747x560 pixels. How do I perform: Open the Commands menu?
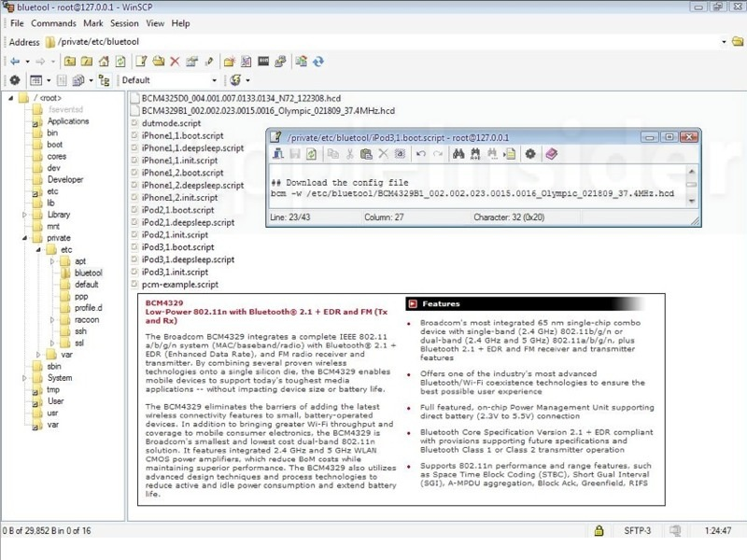click(x=53, y=23)
